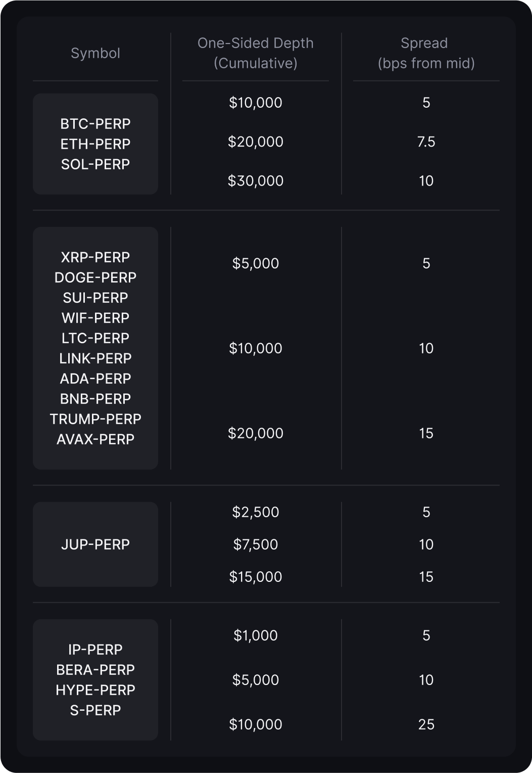
Task: Click the LINK-PERP symbol
Action: pyautogui.click(x=95, y=358)
